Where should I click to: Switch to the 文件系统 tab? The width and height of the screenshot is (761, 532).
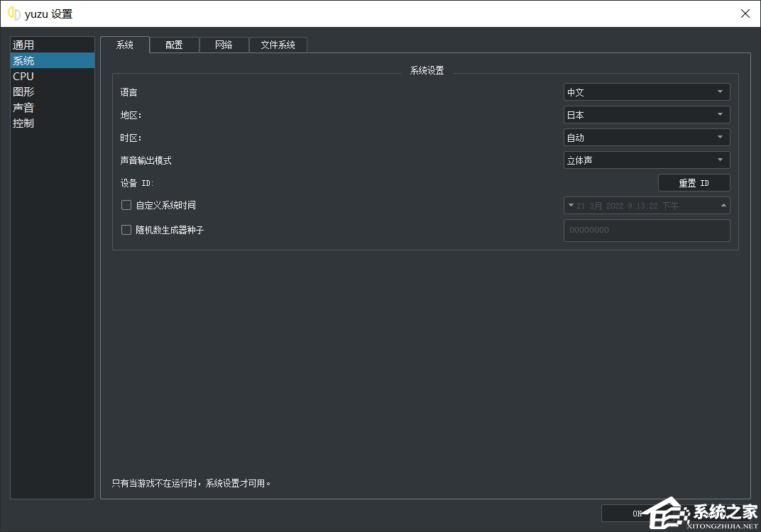click(278, 45)
